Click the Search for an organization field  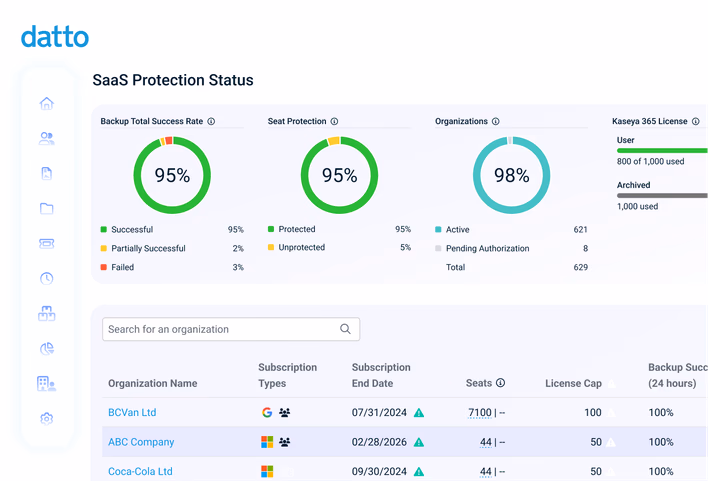click(231, 329)
